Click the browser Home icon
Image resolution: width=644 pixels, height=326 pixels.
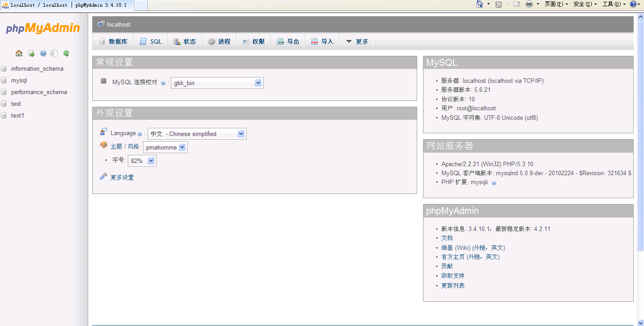480,4
